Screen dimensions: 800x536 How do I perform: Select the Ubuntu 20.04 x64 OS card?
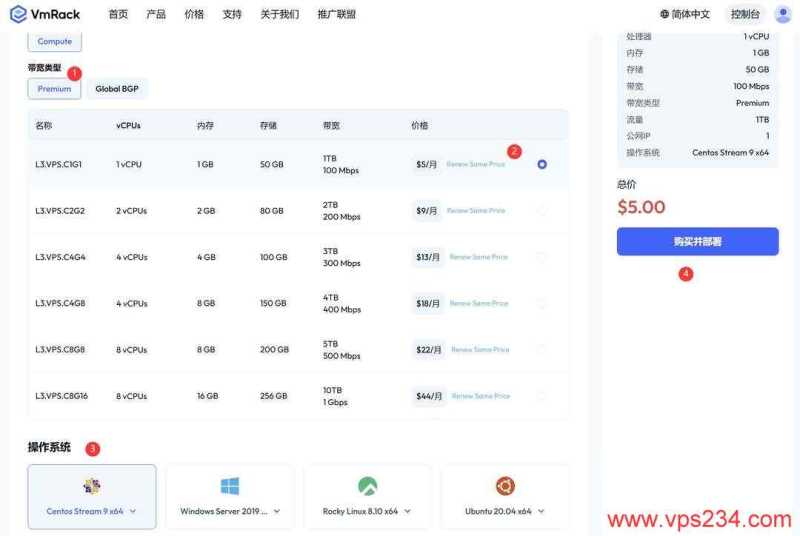[x=505, y=496]
